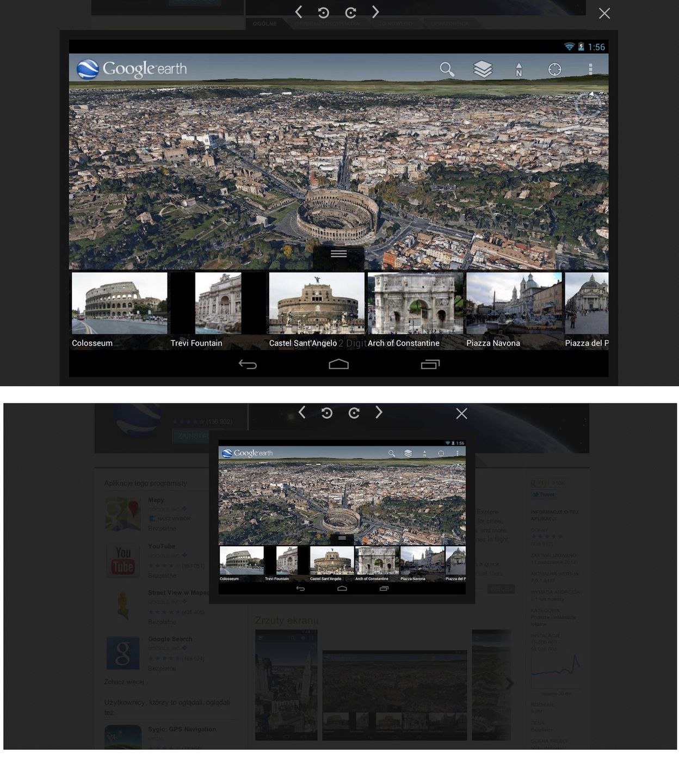Click the Google +1 button
The width and height of the screenshot is (679, 784).
point(538,483)
